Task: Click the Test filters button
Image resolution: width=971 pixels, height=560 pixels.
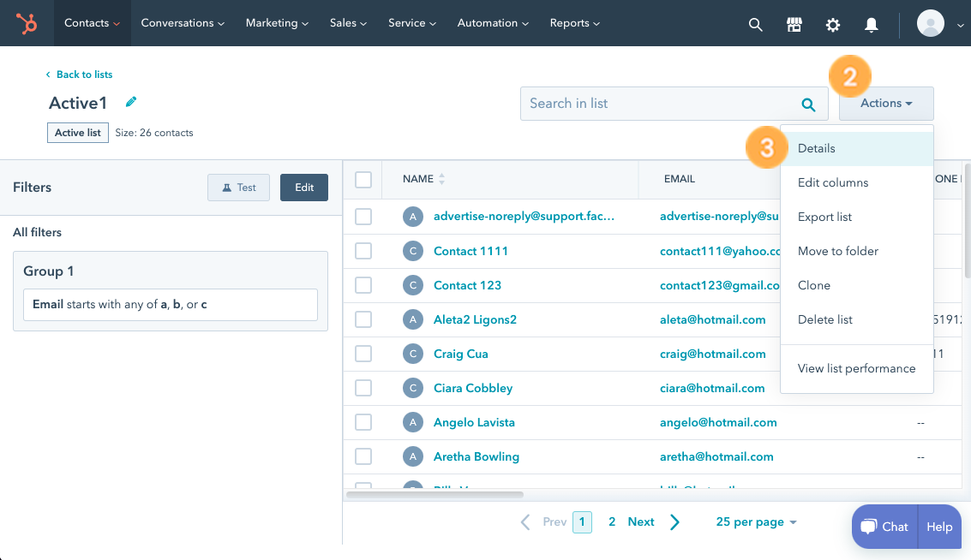Action: click(x=238, y=188)
